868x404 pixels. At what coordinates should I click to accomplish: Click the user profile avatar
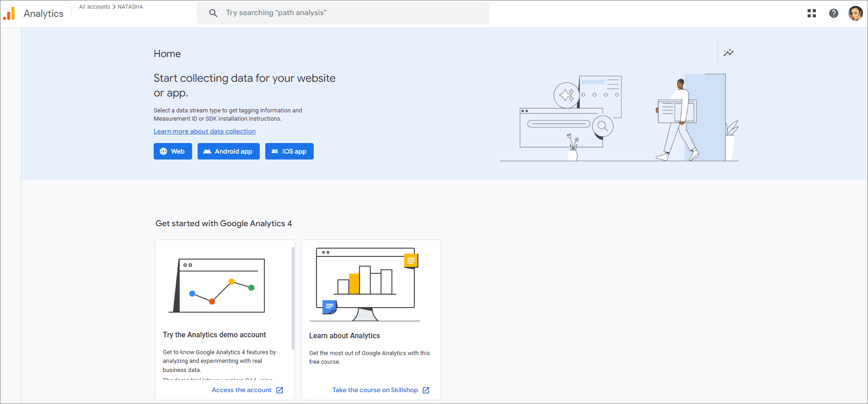coord(855,13)
